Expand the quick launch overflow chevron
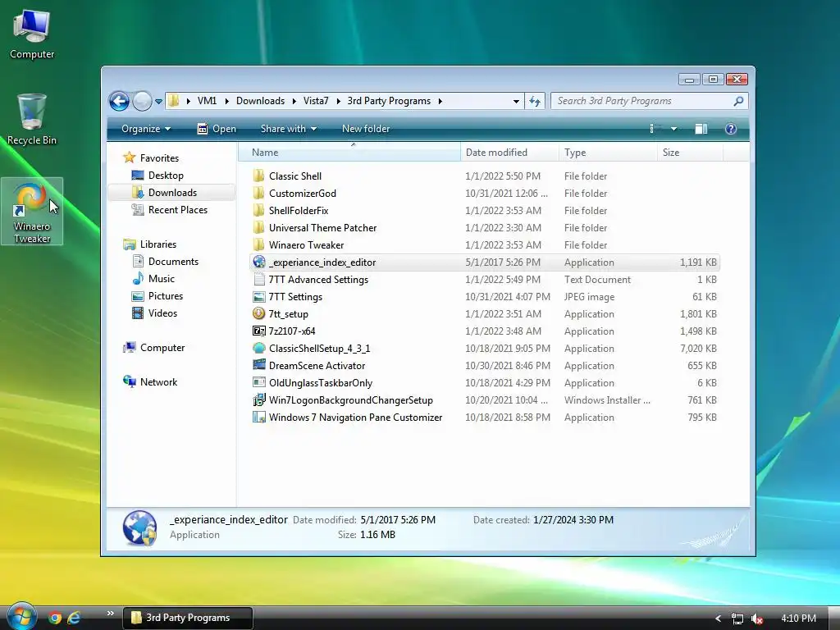This screenshot has width=840, height=630. pyautogui.click(x=111, y=614)
